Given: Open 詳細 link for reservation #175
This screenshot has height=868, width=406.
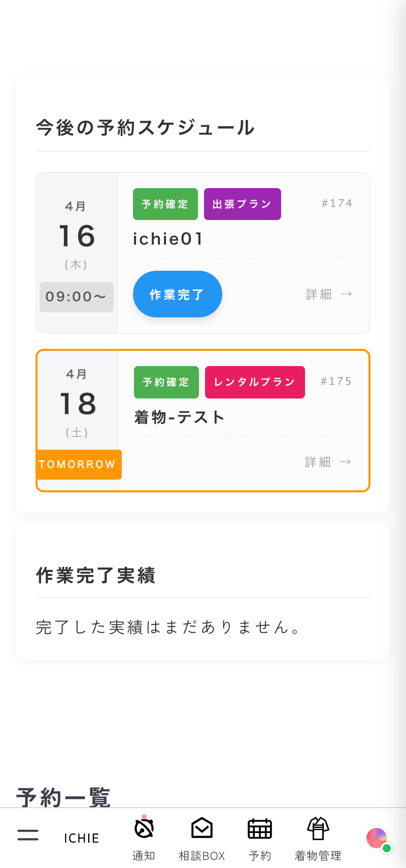Looking at the screenshot, I should click(327, 462).
